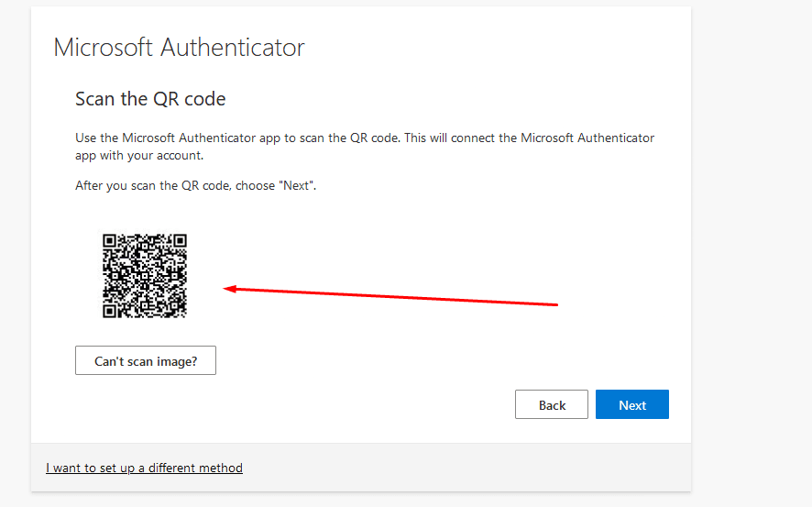The image size is (812, 507).
Task: Click the "After you scan the QR code" sentence
Action: 196,185
